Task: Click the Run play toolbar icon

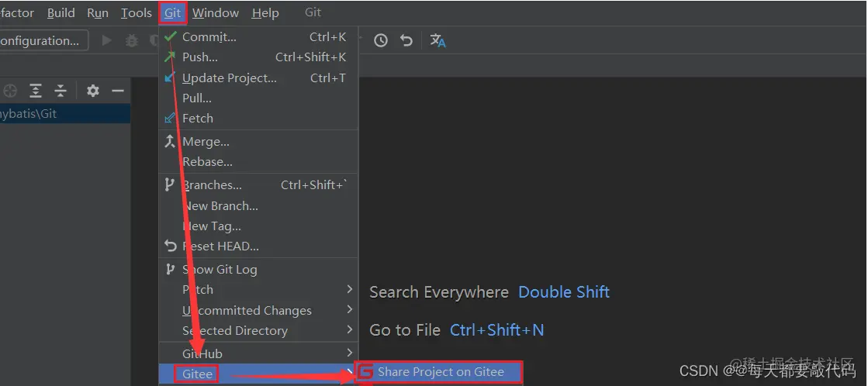Action: point(107,40)
